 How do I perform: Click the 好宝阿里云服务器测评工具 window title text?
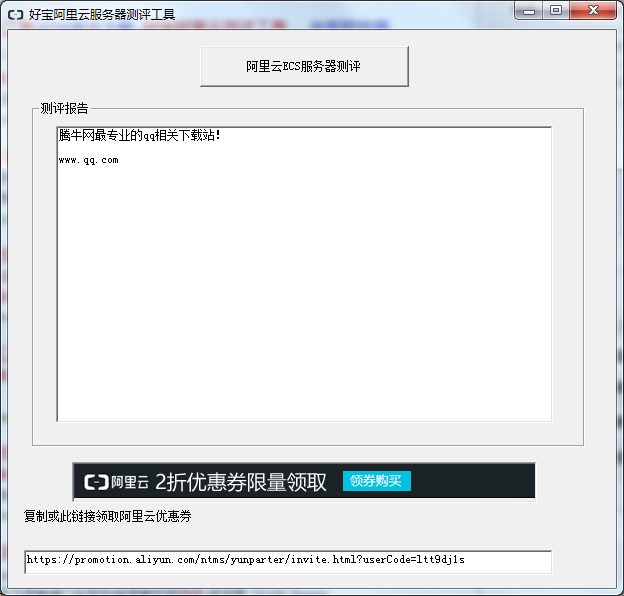[102, 15]
